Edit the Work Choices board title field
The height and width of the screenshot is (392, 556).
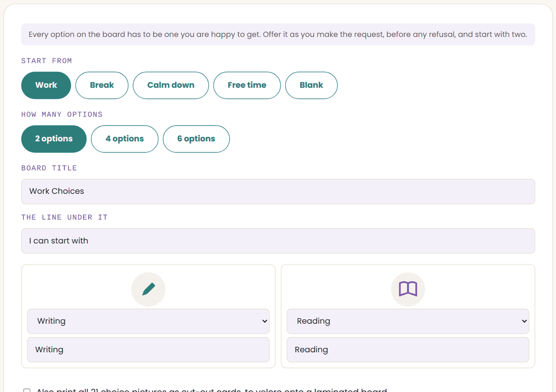click(x=278, y=192)
